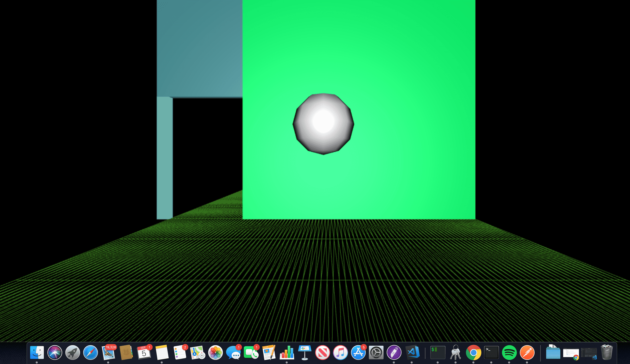This screenshot has width=630, height=364.
Task: Launch Siri from the dock
Action: [x=55, y=353]
